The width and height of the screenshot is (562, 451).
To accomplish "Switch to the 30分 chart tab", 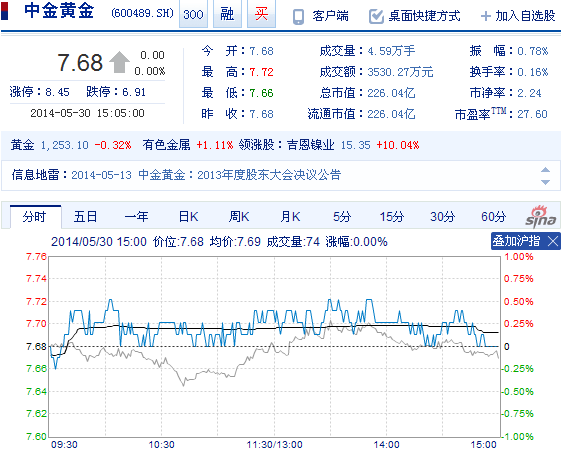I will pos(443,217).
